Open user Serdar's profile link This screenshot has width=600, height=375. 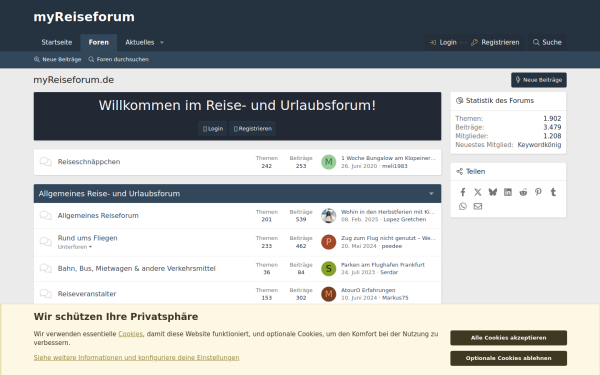pos(389,272)
